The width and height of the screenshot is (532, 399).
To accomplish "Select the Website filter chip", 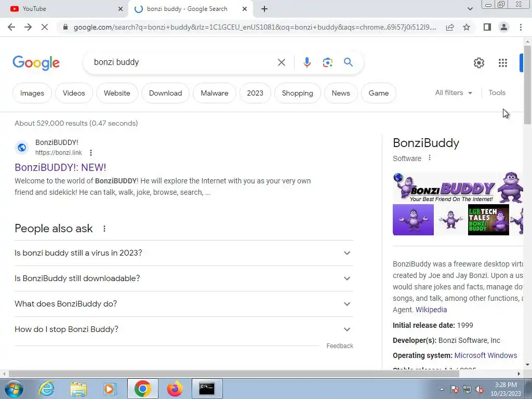I will pos(117,93).
